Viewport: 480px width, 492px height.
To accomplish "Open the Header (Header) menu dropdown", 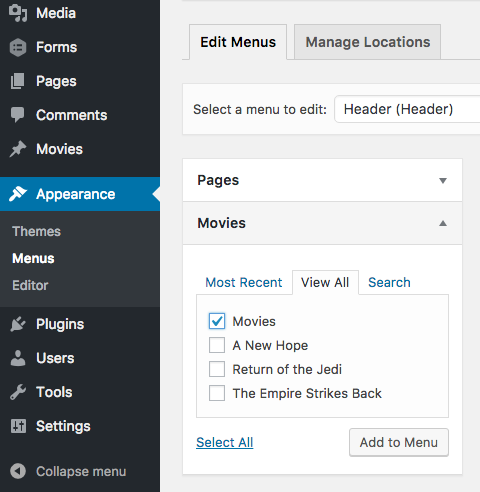I will pos(407,109).
